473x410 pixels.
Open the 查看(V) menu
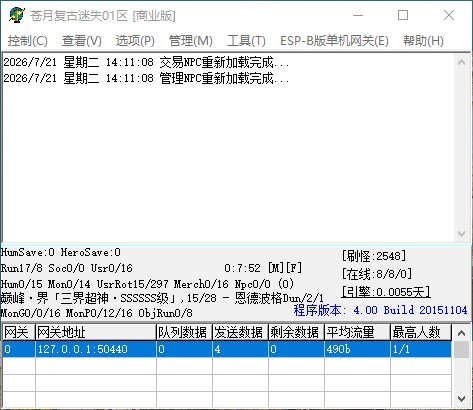[82, 41]
